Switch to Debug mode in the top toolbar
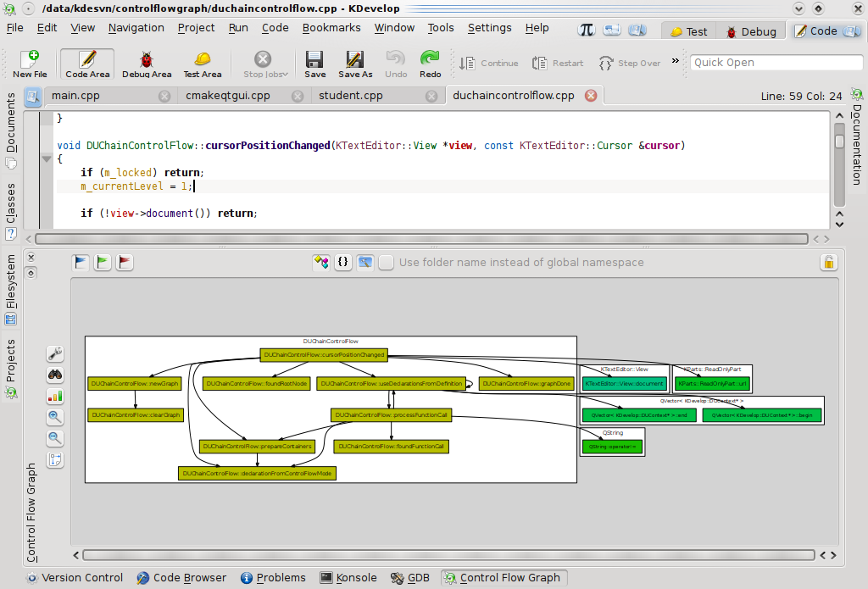The width and height of the screenshot is (868, 589). [x=752, y=31]
